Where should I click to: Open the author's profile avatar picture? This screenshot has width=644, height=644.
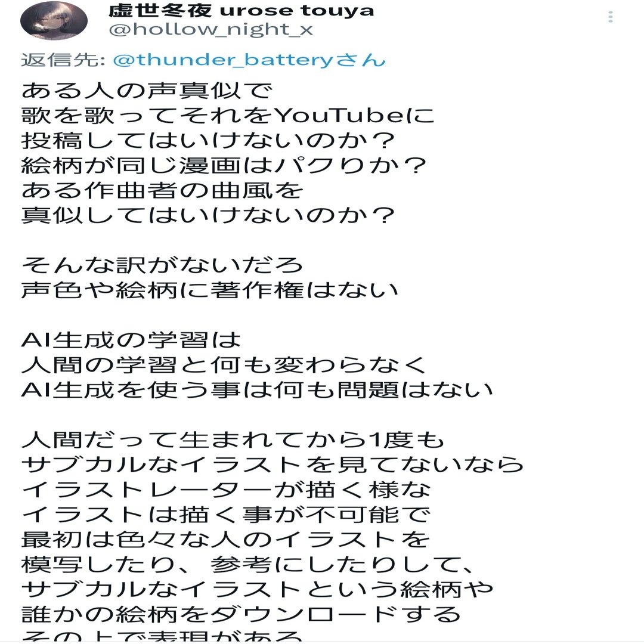click(x=54, y=20)
